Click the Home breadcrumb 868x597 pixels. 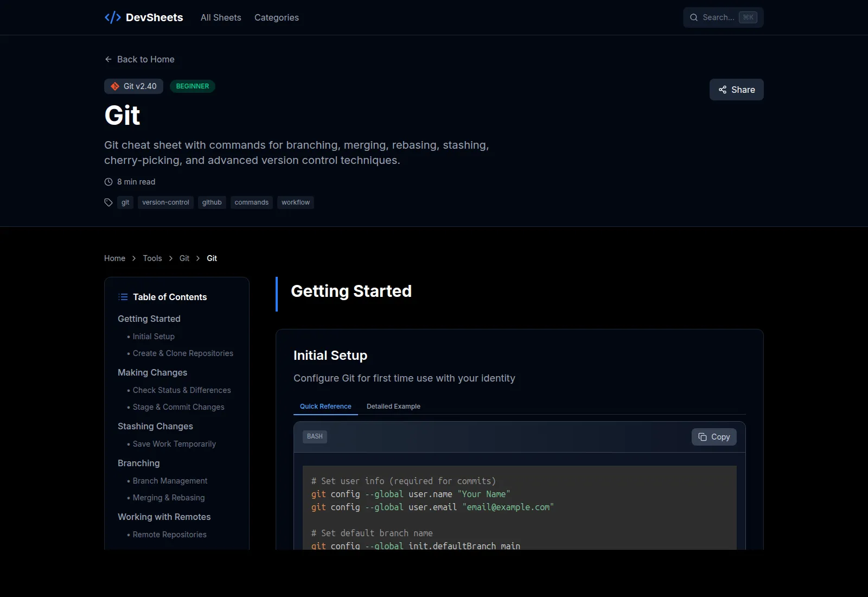[114, 258]
